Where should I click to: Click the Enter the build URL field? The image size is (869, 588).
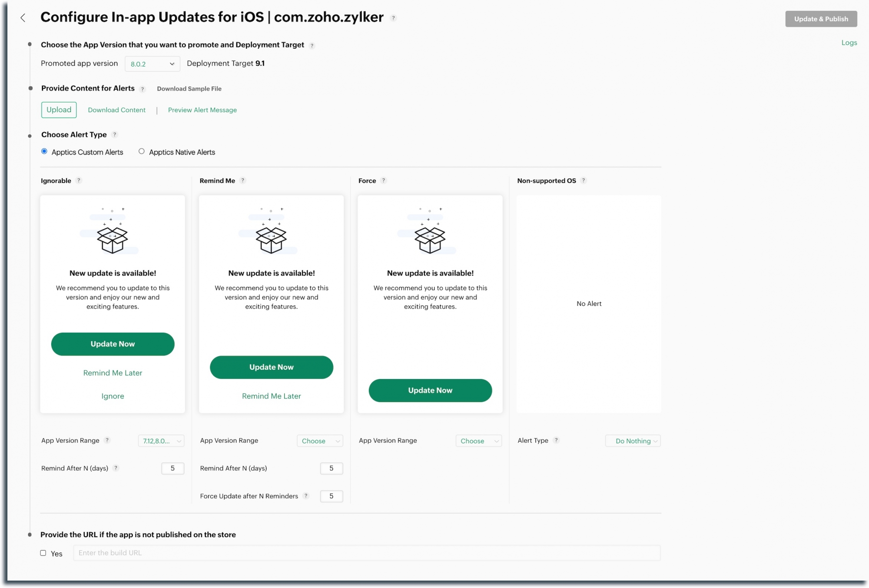(366, 553)
